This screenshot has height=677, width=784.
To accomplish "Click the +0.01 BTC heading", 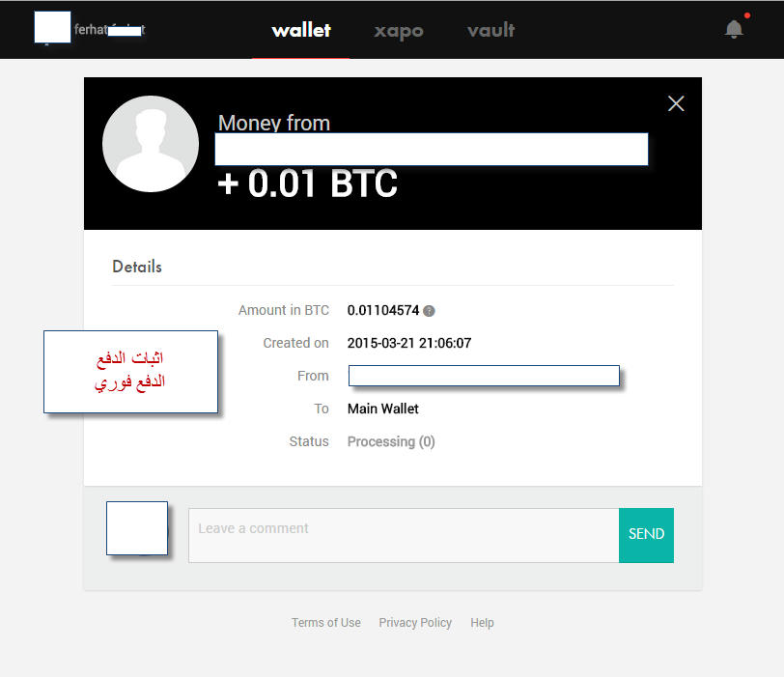I will 307,183.
